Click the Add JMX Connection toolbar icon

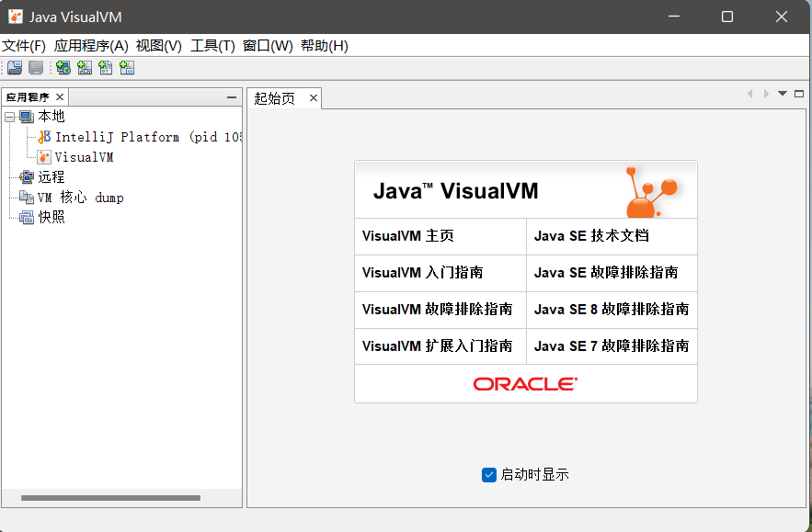pyautogui.click(x=85, y=68)
